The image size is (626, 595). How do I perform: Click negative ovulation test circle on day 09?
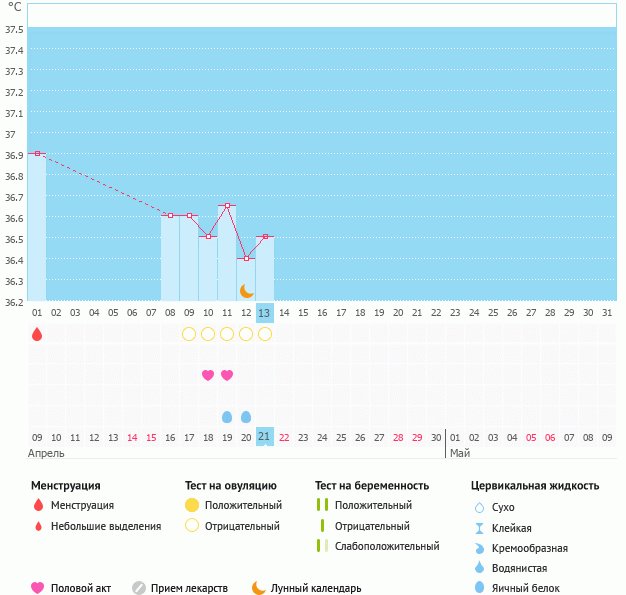[189, 334]
